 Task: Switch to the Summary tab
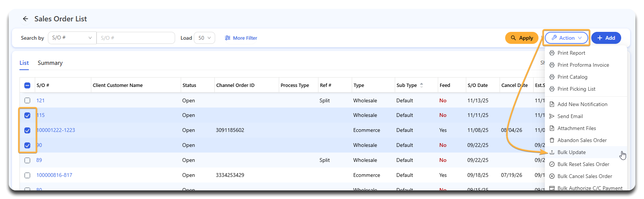50,63
